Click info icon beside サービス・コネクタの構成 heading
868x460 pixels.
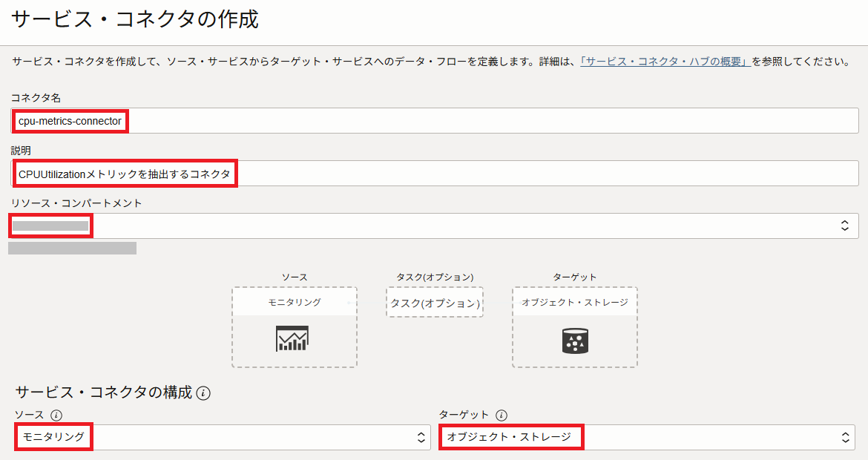(204, 393)
